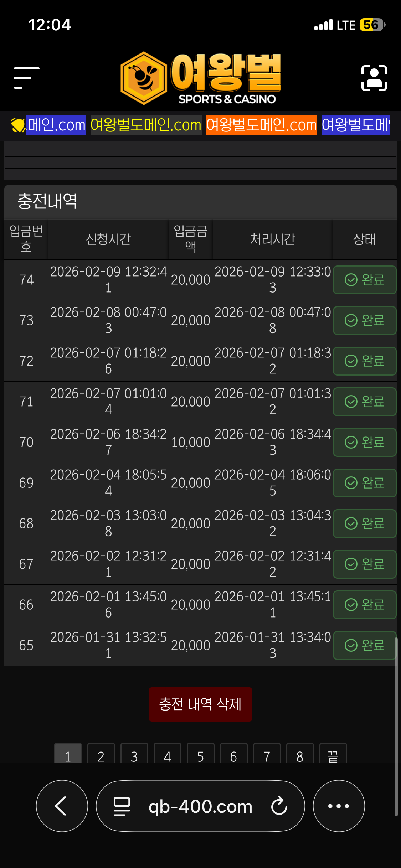
Task: Open the hamburger menu icon
Action: (x=26, y=78)
